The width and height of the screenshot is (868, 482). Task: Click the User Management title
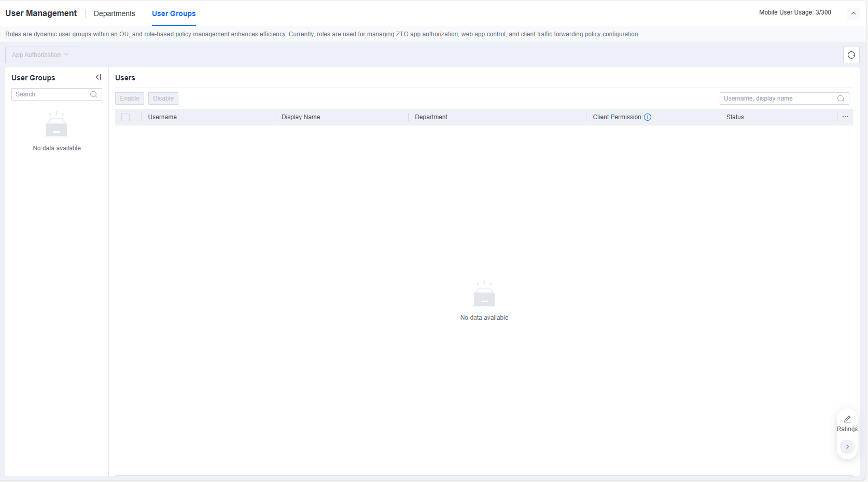tap(41, 13)
